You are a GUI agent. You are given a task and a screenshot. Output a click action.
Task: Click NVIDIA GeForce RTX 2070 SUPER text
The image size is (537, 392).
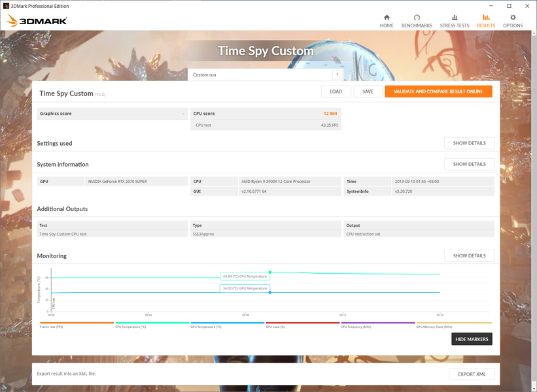tap(118, 182)
